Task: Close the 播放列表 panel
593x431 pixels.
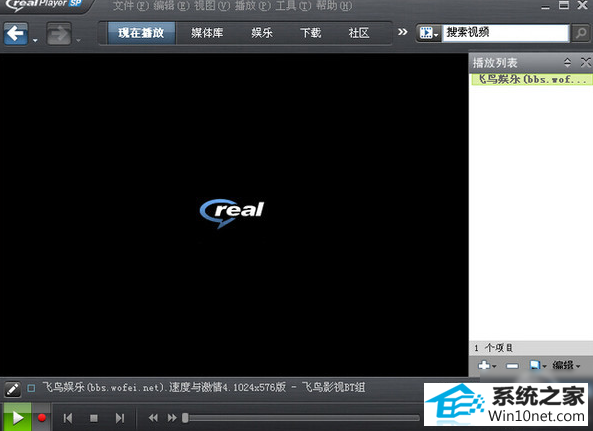Action: 585,62
